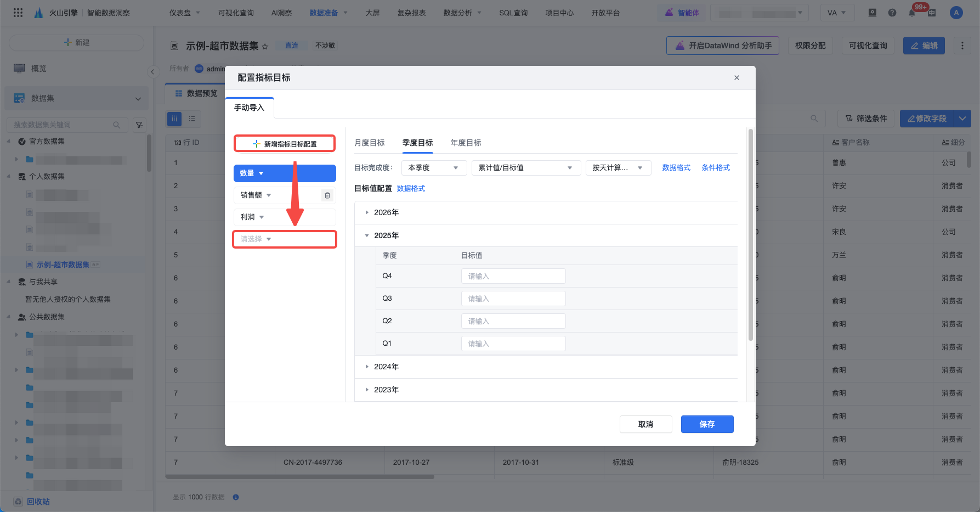This screenshot has width=980, height=512.
Task: Click the favorite star next to dataset title
Action: coord(265,47)
